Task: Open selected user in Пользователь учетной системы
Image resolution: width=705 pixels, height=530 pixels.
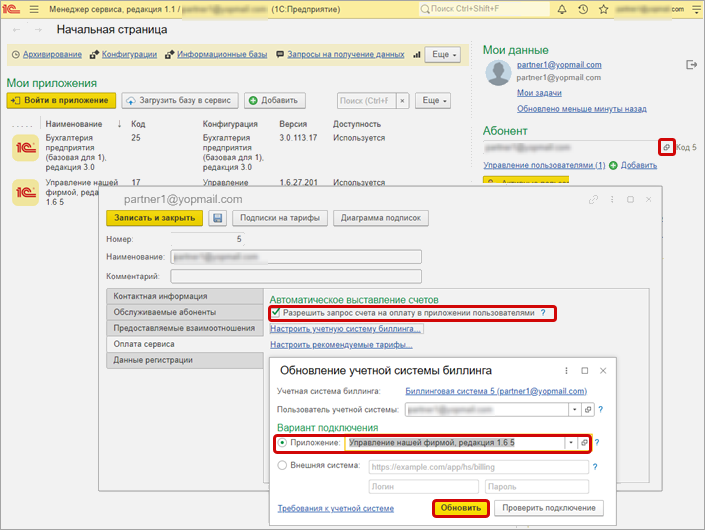Action: 588,410
